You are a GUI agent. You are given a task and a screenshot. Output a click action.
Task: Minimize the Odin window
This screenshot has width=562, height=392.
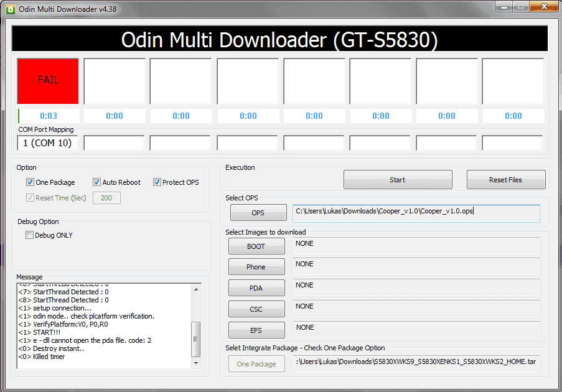[x=504, y=7]
